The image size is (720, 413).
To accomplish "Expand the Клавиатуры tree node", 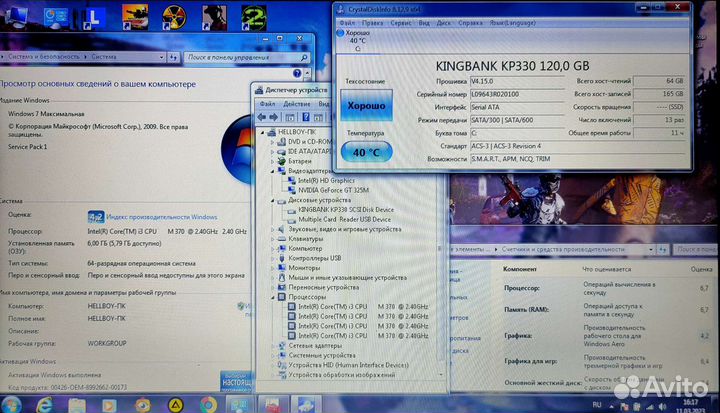I will point(273,239).
